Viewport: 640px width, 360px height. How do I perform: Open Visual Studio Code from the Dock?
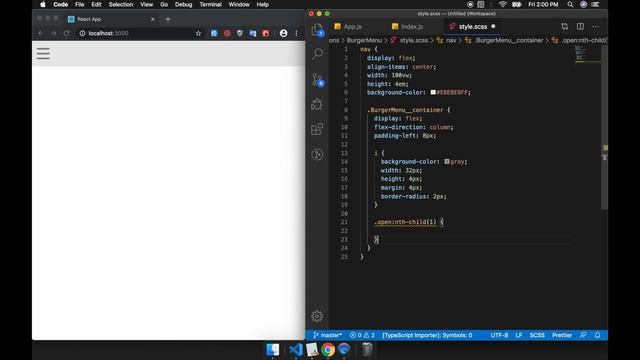coord(296,350)
